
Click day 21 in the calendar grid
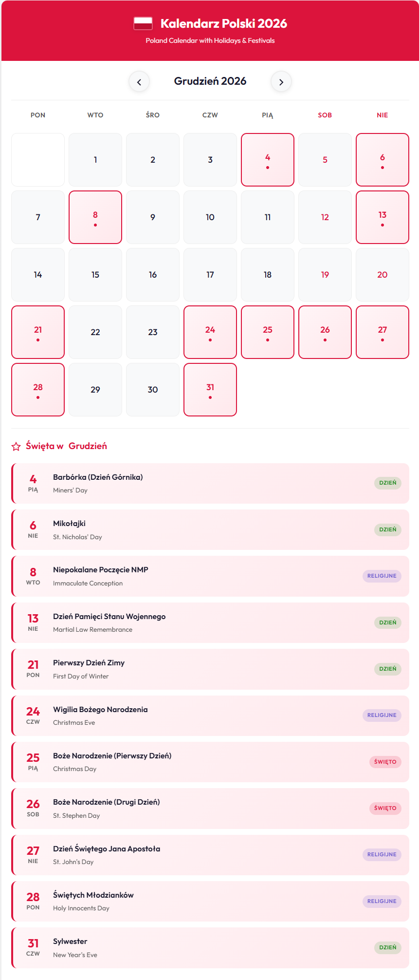38,332
